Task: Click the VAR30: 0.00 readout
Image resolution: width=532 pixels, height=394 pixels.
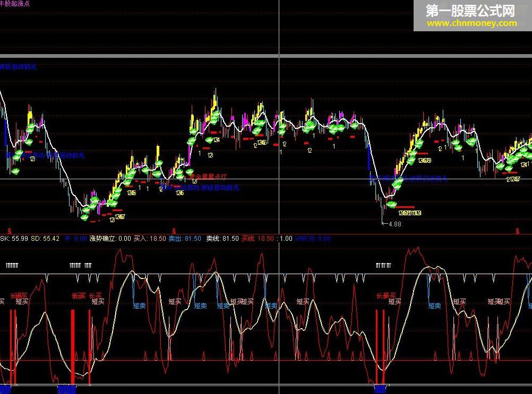Action: (x=313, y=239)
